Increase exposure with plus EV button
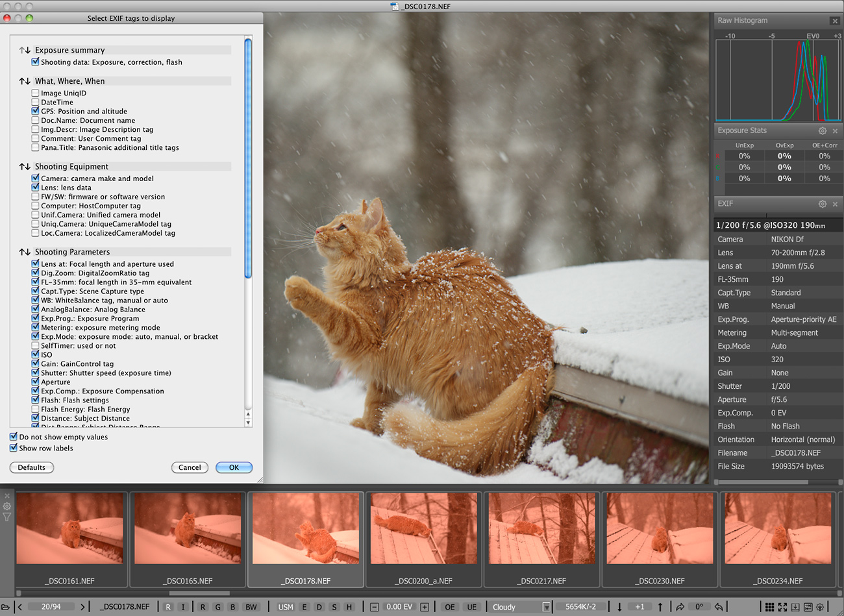Screen dimensions: 844x616 [425, 607]
